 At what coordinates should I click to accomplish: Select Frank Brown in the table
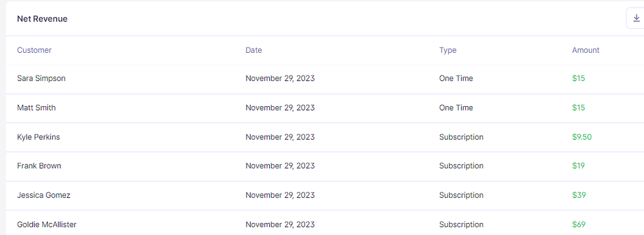(39, 166)
